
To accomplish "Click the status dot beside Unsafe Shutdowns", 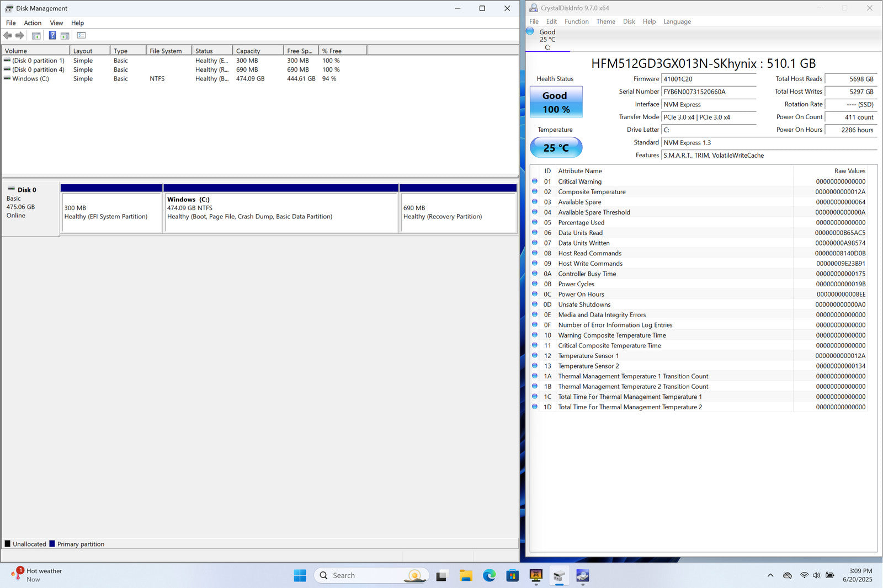I will pyautogui.click(x=534, y=304).
